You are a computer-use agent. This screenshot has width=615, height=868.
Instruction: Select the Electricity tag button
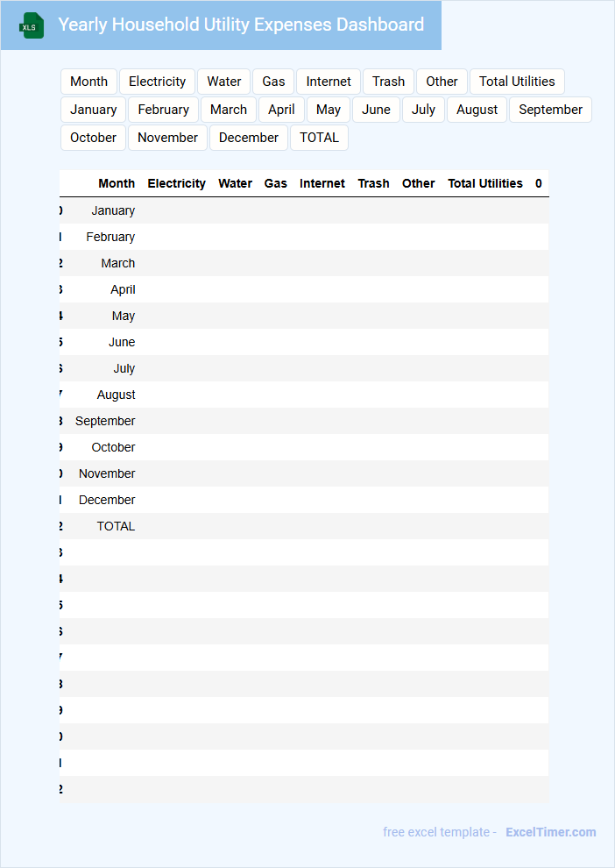[x=157, y=82]
